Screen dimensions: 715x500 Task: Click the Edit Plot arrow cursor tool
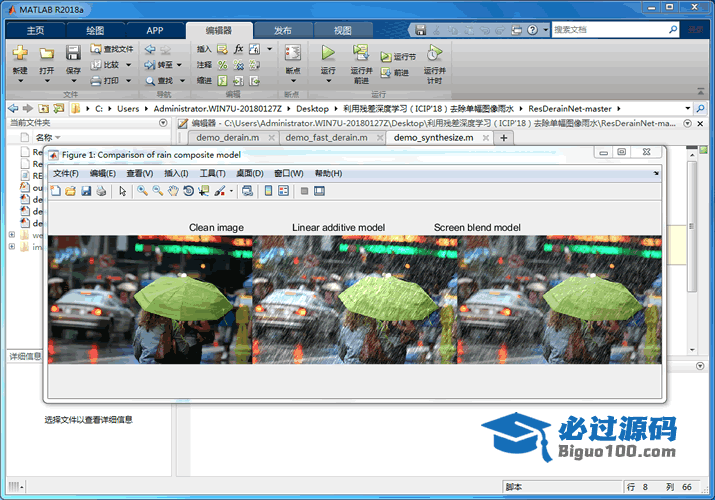coord(122,191)
